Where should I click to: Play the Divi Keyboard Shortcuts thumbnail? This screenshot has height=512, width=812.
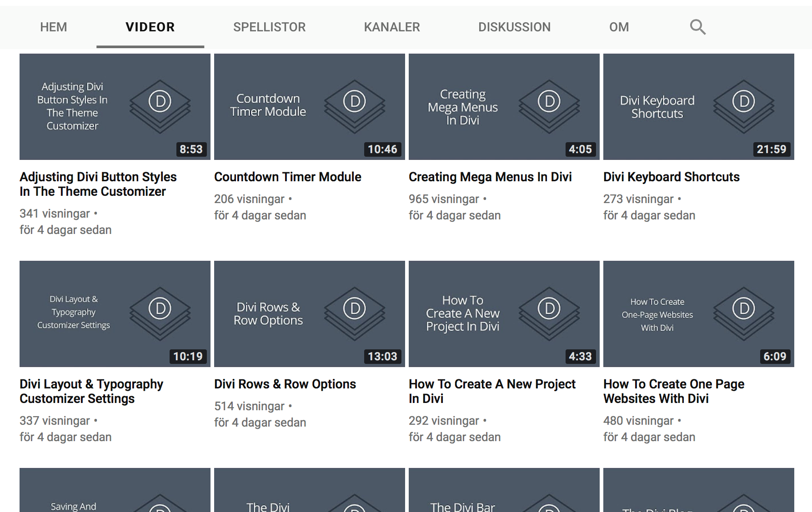pos(699,107)
